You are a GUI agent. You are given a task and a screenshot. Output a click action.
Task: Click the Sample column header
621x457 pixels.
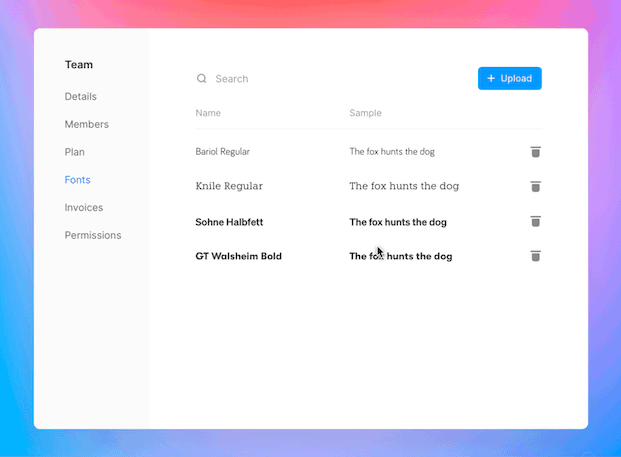[x=365, y=113]
